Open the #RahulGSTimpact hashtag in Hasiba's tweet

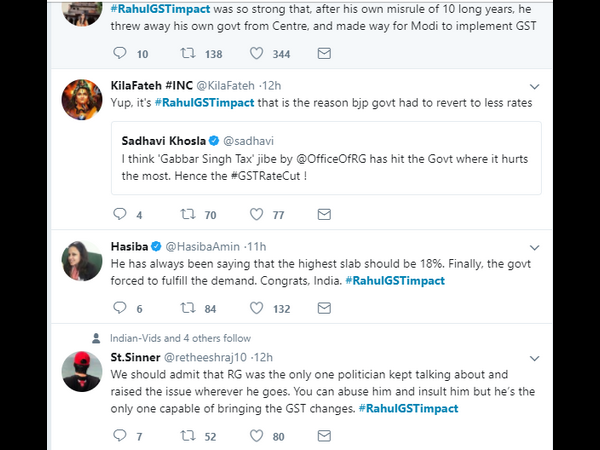[396, 281]
